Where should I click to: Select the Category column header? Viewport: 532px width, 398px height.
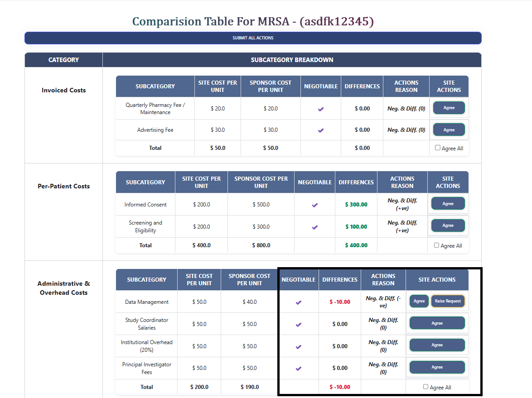tap(63, 59)
